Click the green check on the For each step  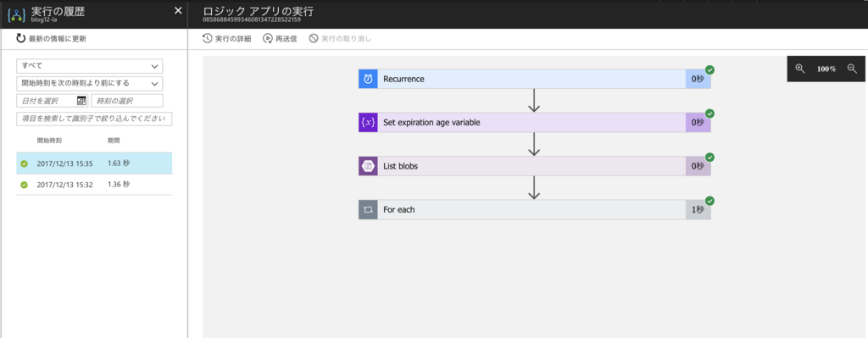[x=710, y=201]
